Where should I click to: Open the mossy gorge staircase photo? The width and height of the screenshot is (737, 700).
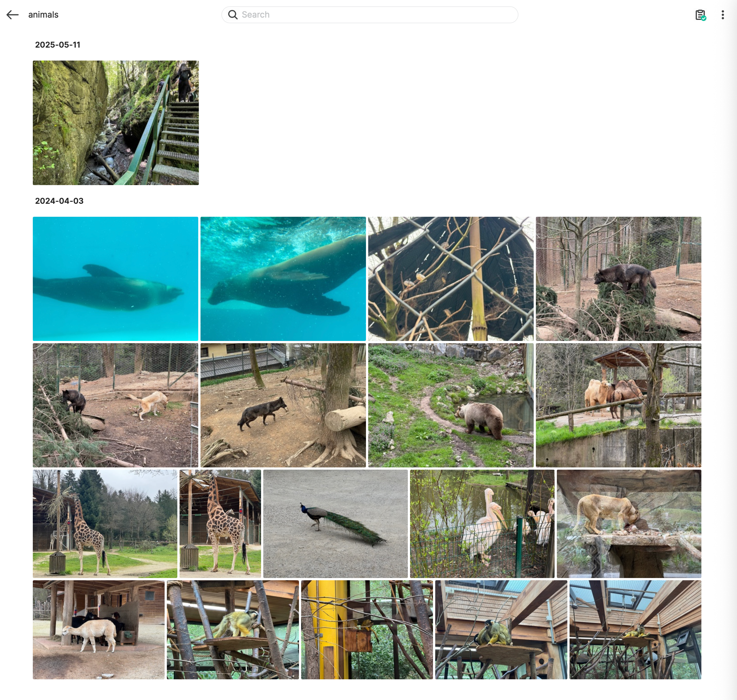pyautogui.click(x=116, y=123)
